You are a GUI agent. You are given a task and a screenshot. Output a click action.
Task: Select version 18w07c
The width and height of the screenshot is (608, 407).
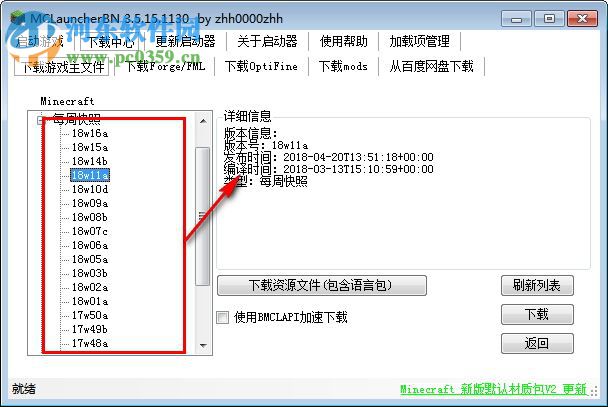pos(90,231)
